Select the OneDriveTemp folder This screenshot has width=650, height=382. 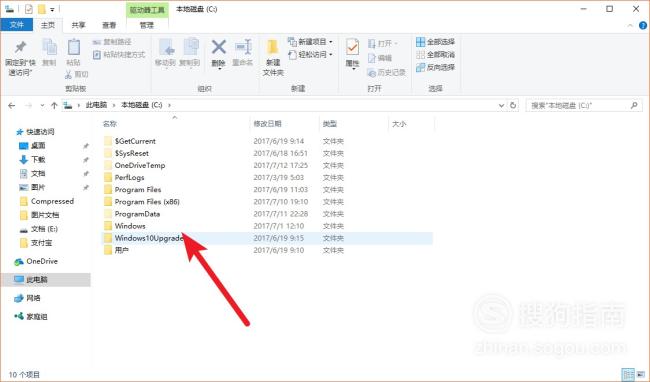(140, 165)
